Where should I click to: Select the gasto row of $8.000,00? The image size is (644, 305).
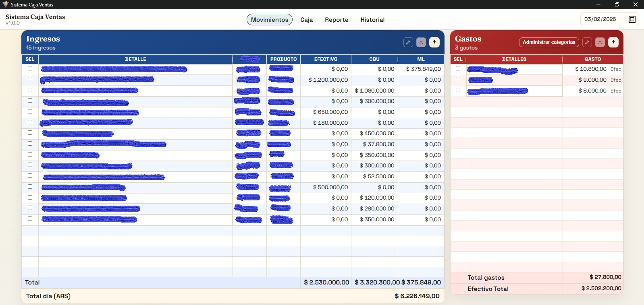click(x=458, y=90)
